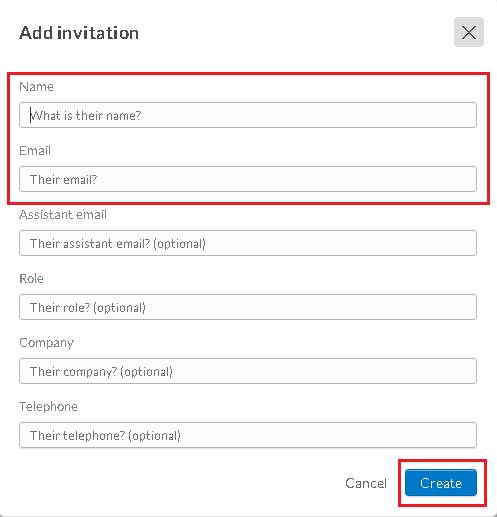
Task: Click the 'What is their name?' placeholder
Action: point(86,116)
